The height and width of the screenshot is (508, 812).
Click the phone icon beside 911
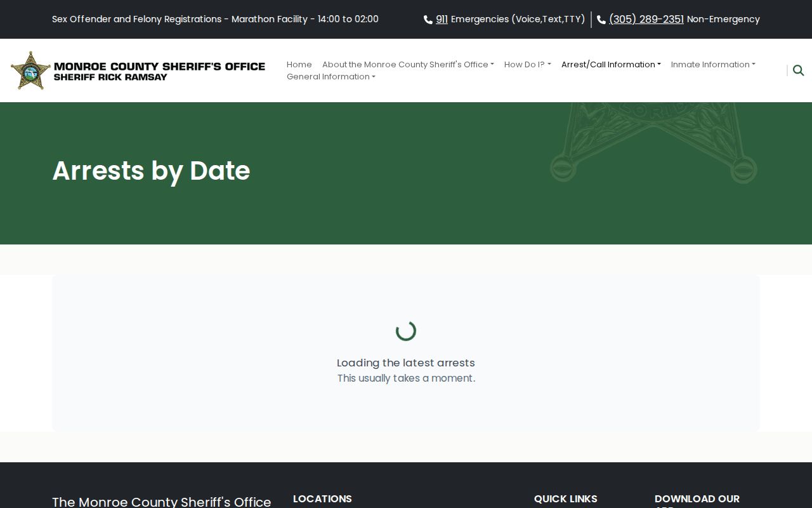click(x=428, y=20)
